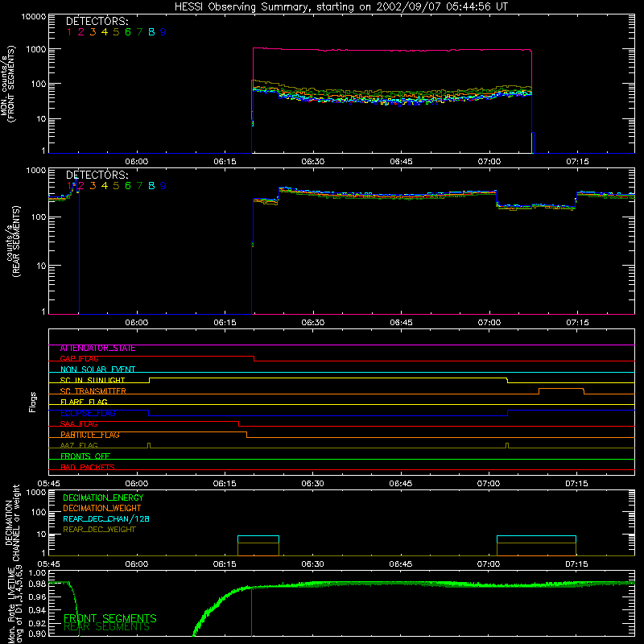Select orange detector 3 in front segments legend
The image size is (644, 644).
(93, 32)
